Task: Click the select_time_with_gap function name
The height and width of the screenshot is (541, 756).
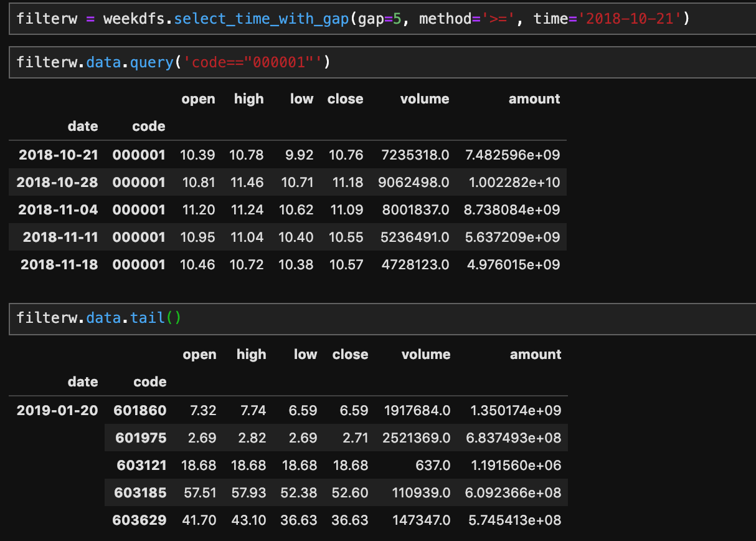Action: coord(261,18)
